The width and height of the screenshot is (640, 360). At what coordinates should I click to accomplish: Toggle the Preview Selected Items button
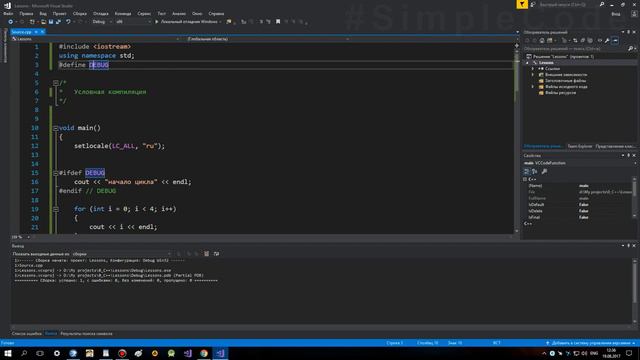coord(615,40)
